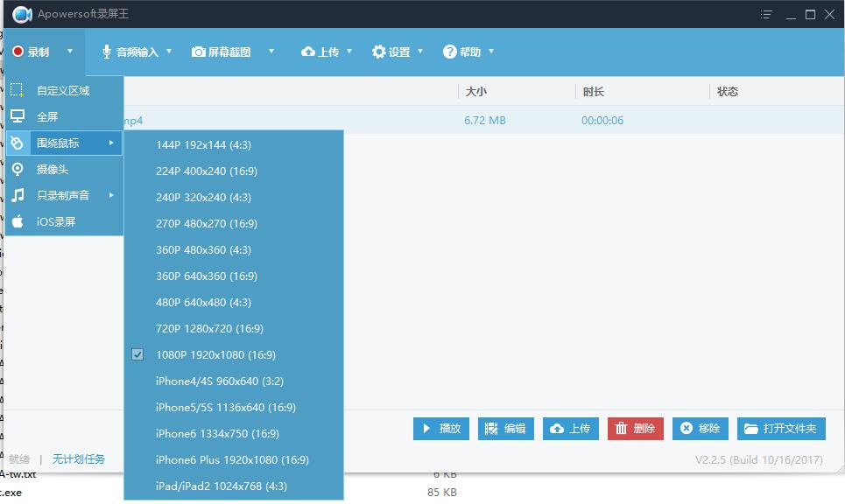Expand the 帮助 dropdown arrow

pos(491,51)
